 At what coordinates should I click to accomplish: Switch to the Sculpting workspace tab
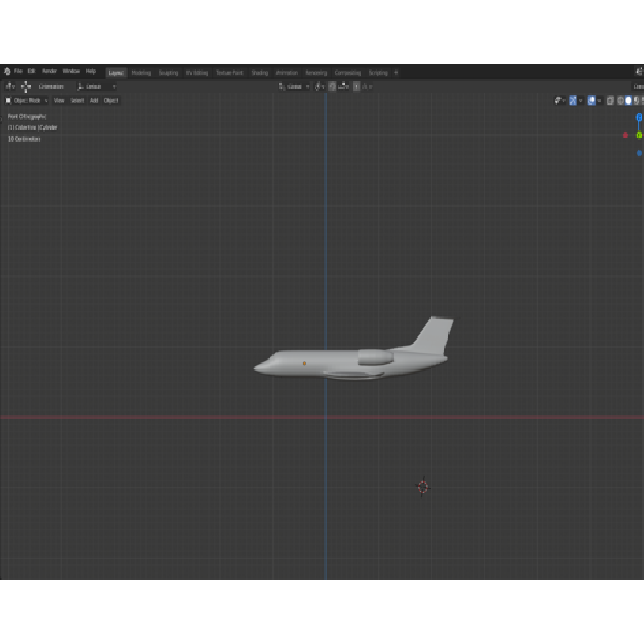168,72
